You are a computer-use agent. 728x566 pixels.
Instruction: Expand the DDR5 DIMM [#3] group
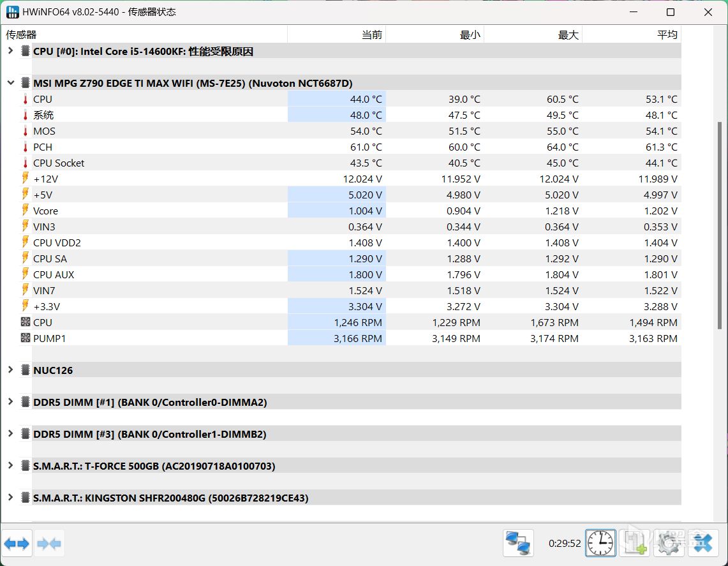click(x=11, y=434)
